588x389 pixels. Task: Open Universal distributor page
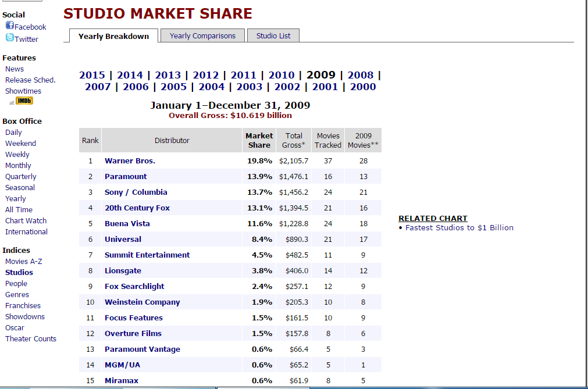[123, 239]
